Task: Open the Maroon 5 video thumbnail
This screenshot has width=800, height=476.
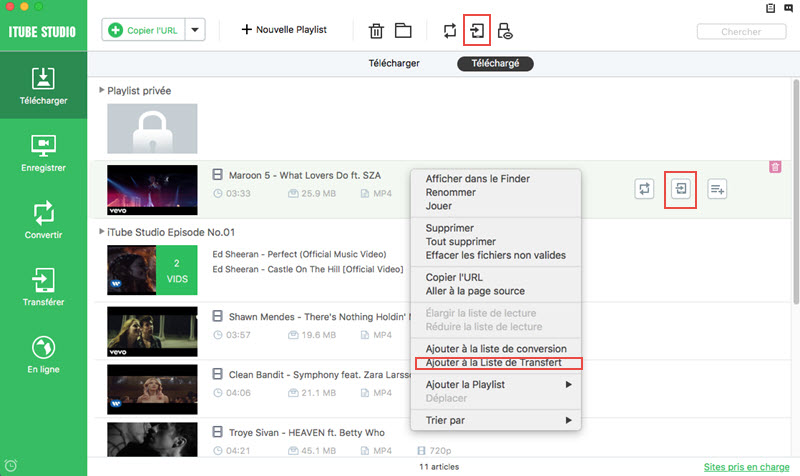Action: [x=152, y=190]
